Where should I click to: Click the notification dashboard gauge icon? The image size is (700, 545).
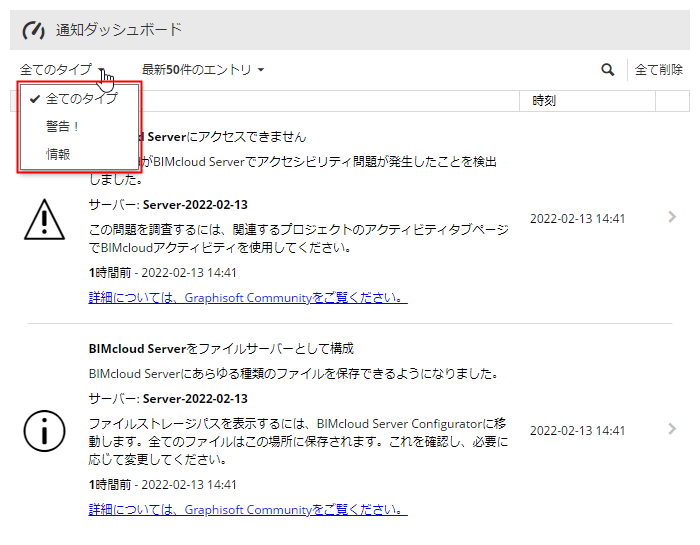(33, 30)
